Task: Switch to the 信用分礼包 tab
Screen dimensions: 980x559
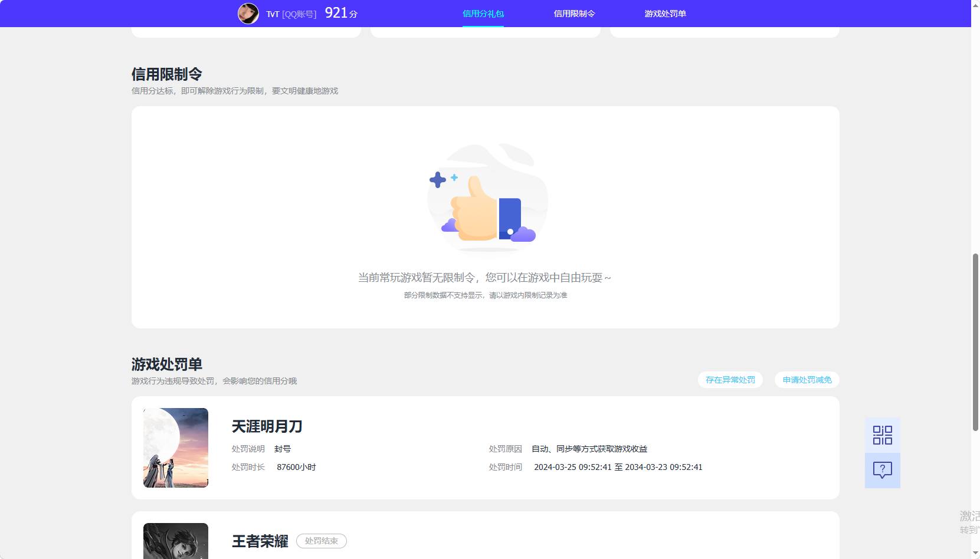Action: pos(483,14)
